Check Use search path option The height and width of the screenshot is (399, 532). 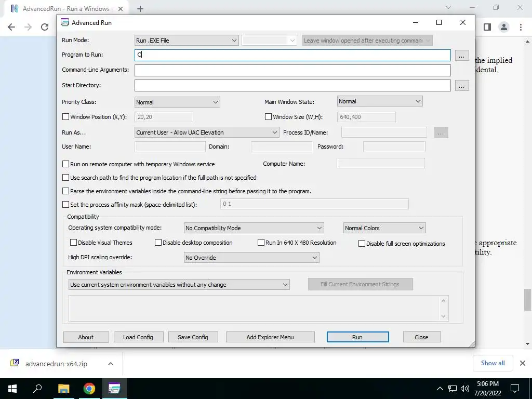[x=66, y=178]
